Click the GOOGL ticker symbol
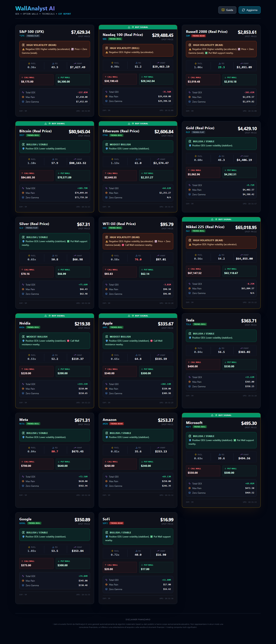 pos(22,523)
